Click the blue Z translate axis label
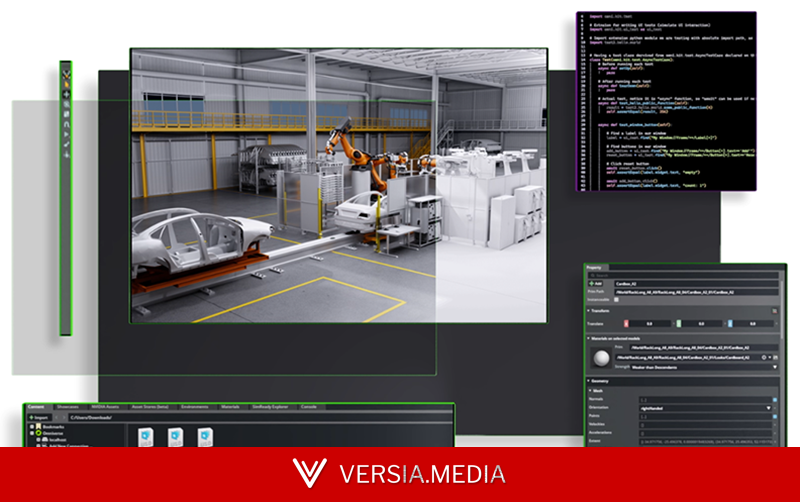This screenshot has width=800, height=502. 730,323
